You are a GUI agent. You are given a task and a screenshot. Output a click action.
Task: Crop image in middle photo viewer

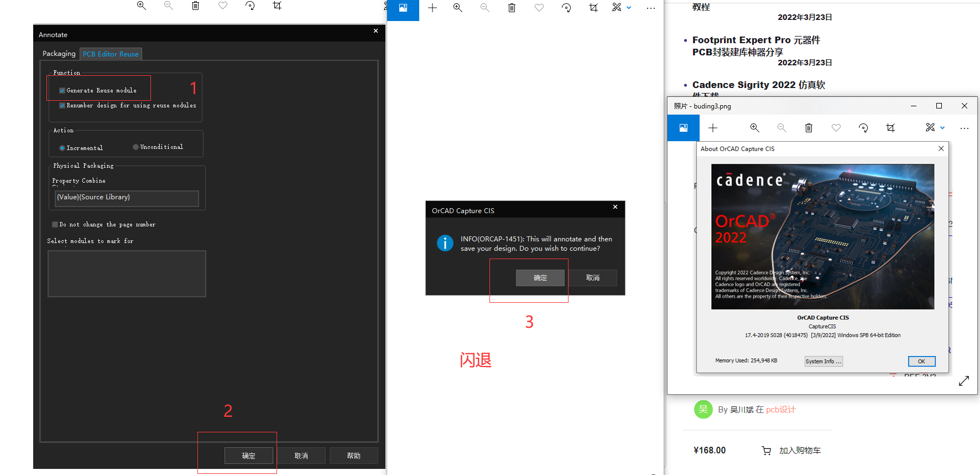pyautogui.click(x=593, y=8)
